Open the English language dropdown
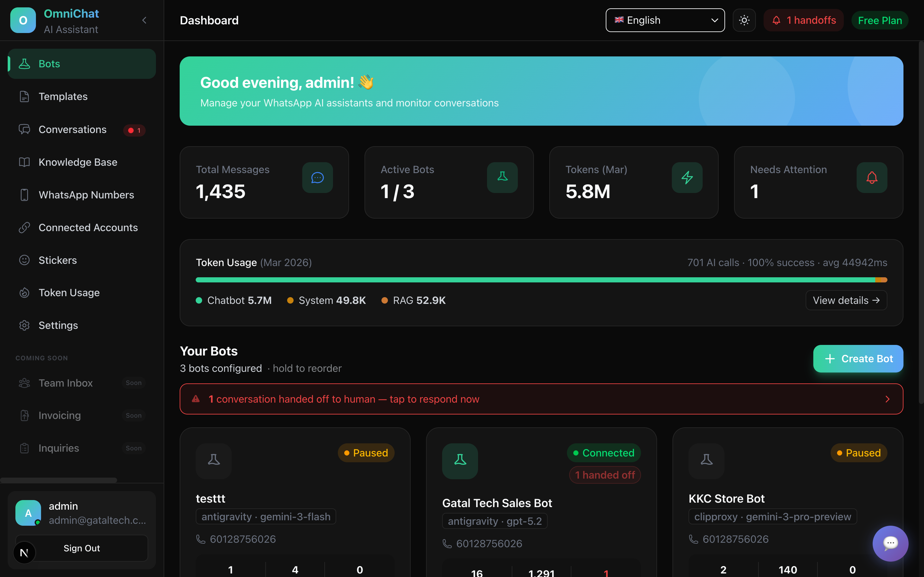 point(665,20)
